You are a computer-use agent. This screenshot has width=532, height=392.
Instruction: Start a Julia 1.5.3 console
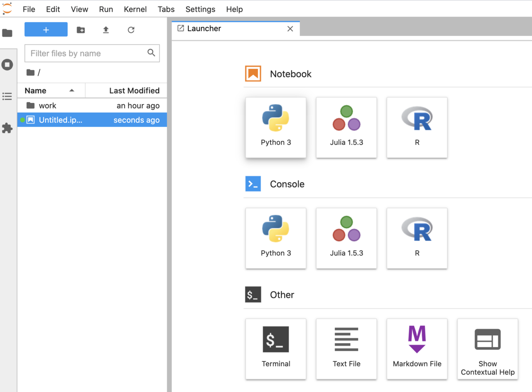(x=346, y=238)
